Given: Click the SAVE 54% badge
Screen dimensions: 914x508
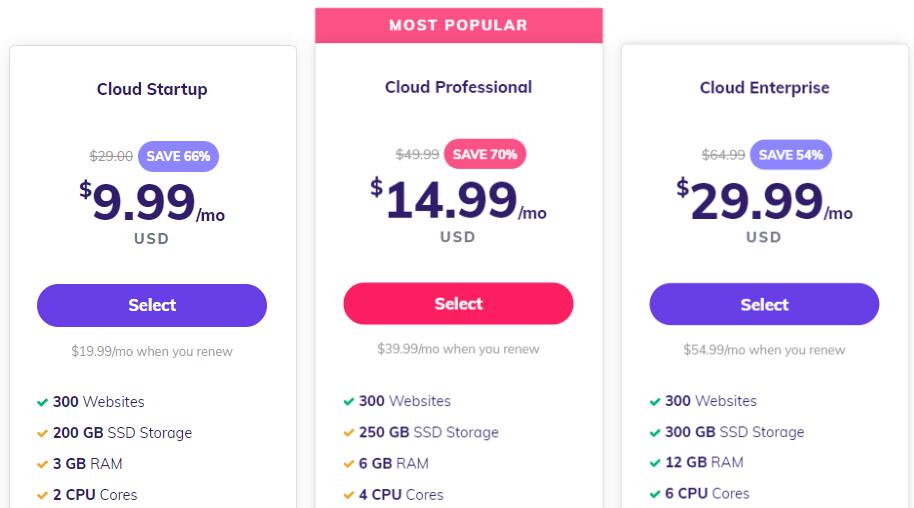Looking at the screenshot, I should click(x=791, y=155).
